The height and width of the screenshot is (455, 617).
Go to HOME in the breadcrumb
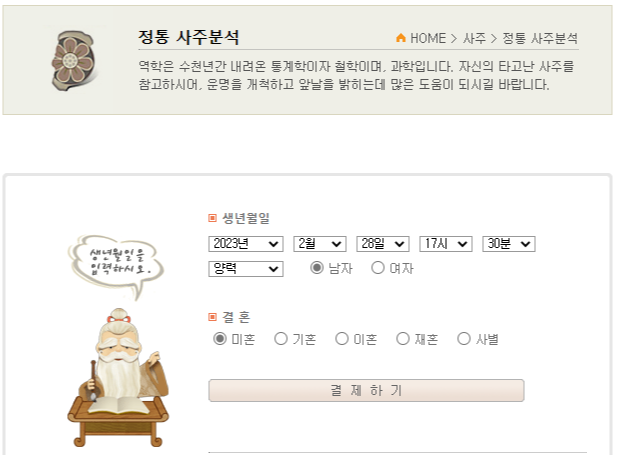428,38
